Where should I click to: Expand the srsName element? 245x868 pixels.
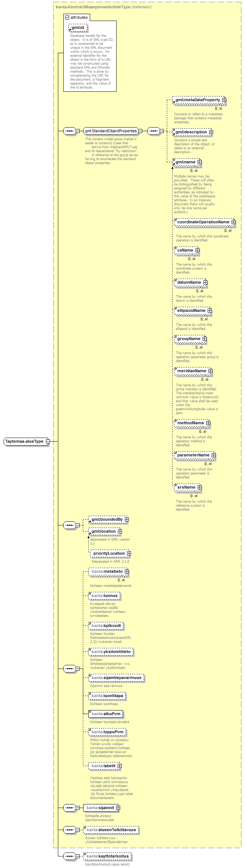coord(199,487)
